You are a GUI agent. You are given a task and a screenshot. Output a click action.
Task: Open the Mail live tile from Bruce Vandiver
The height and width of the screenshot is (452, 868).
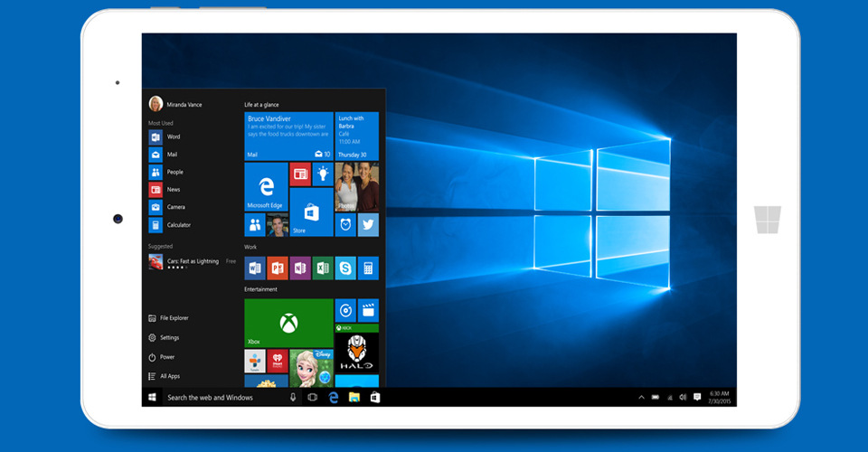[289, 137]
